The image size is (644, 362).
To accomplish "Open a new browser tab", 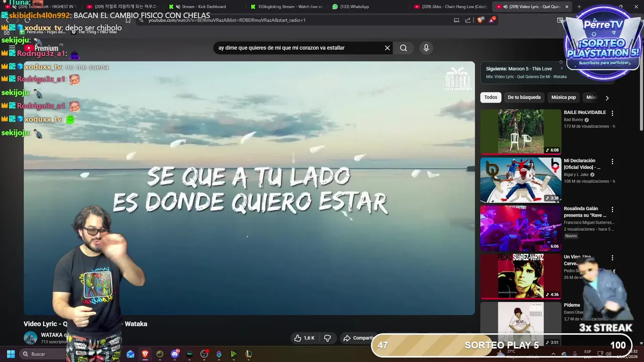I will [x=579, y=7].
